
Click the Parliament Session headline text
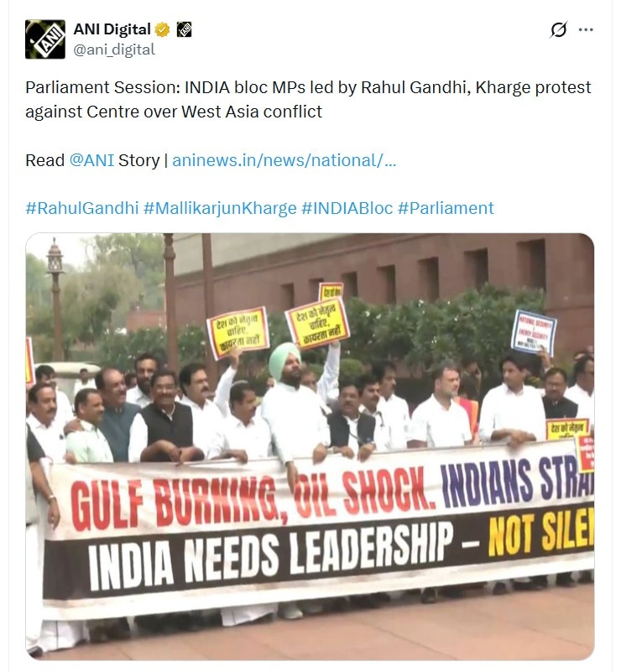(308, 87)
